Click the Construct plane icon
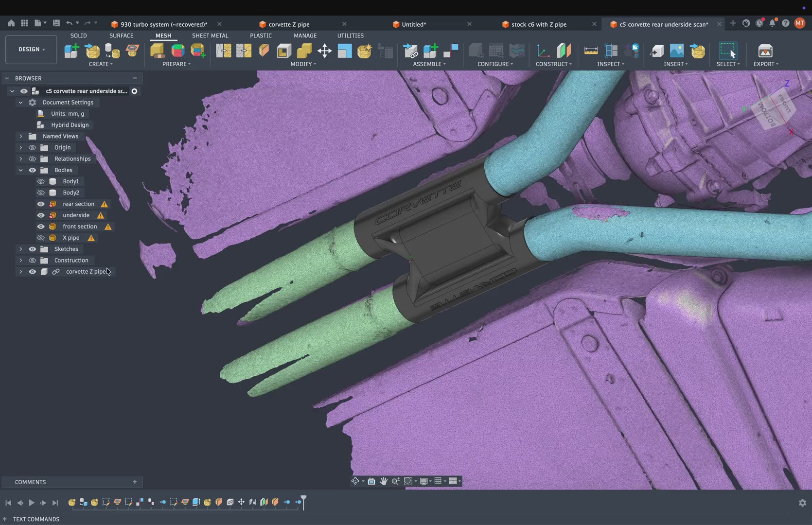Screen dimensions: 812x525 coord(564,51)
